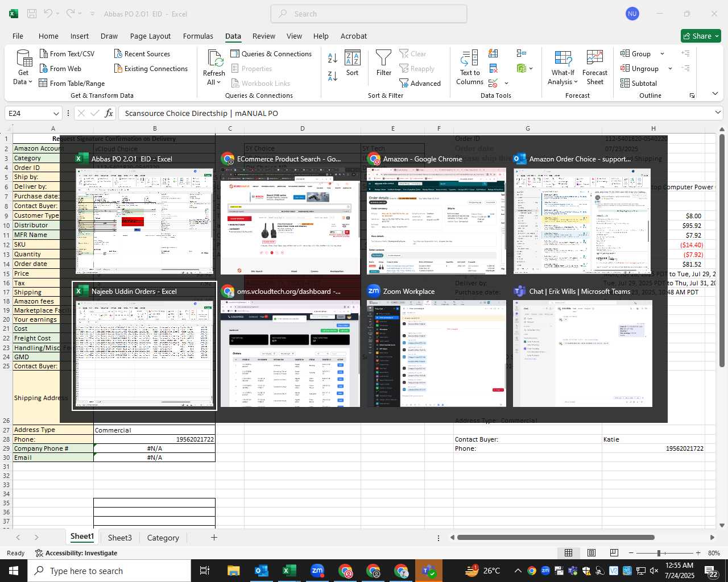Screen dimensions: 728x582
Task: Open the user account NU avatar
Action: [x=632, y=14]
